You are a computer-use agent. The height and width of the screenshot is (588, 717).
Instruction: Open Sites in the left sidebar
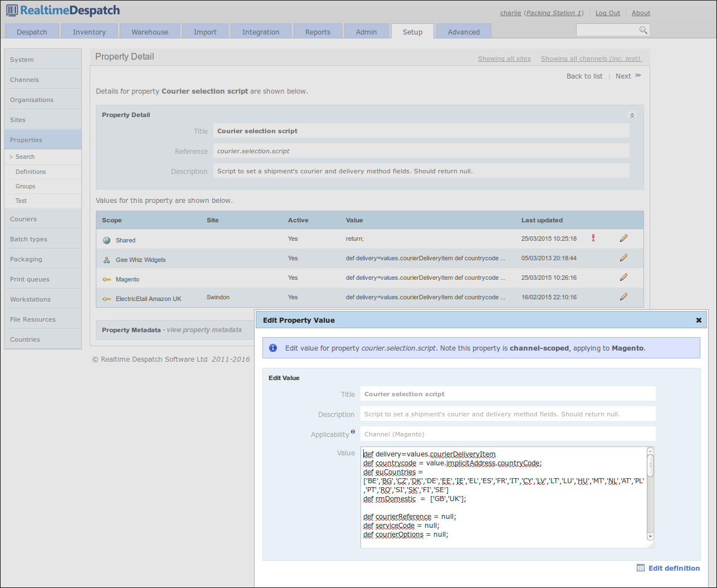point(43,120)
